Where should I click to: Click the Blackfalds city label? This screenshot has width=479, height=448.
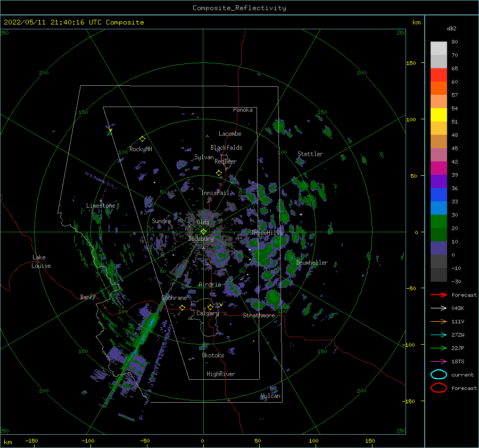coord(226,148)
